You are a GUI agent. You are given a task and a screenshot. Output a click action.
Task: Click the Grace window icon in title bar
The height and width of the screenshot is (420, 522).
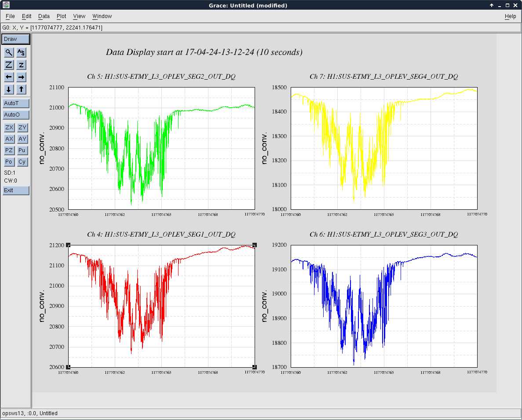coord(6,5)
